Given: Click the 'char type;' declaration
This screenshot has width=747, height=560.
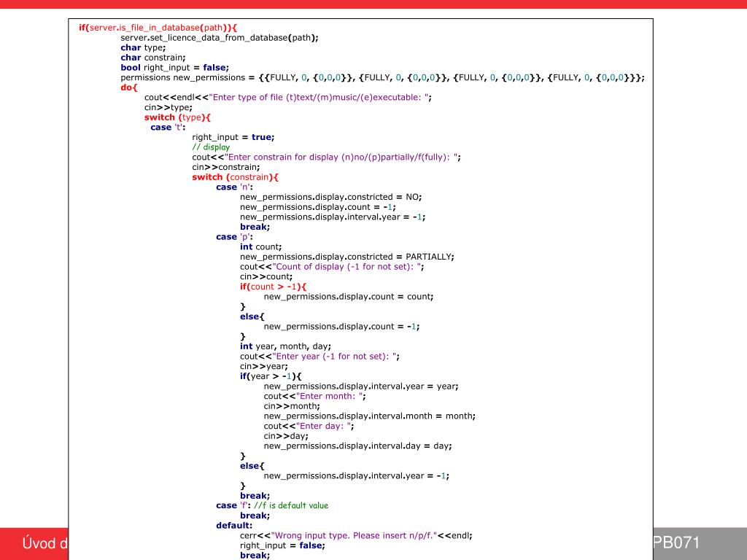Looking at the screenshot, I should [x=143, y=47].
